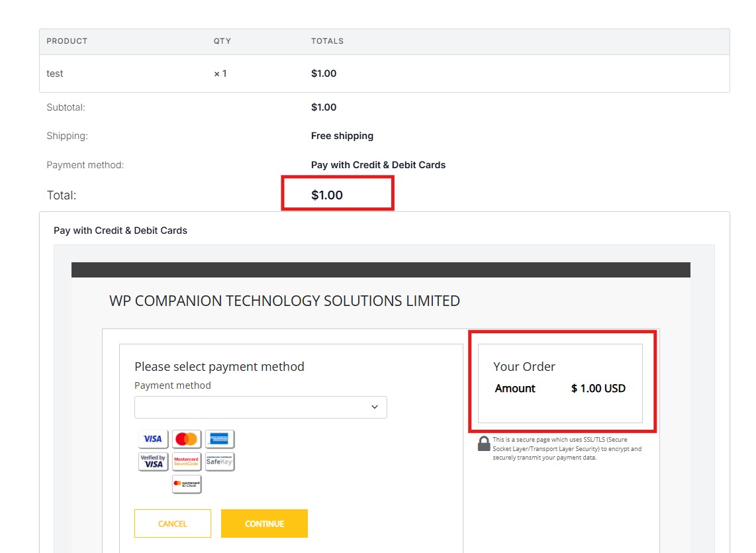Click the American Express card icon
The width and height of the screenshot is (756, 553).
[220, 438]
